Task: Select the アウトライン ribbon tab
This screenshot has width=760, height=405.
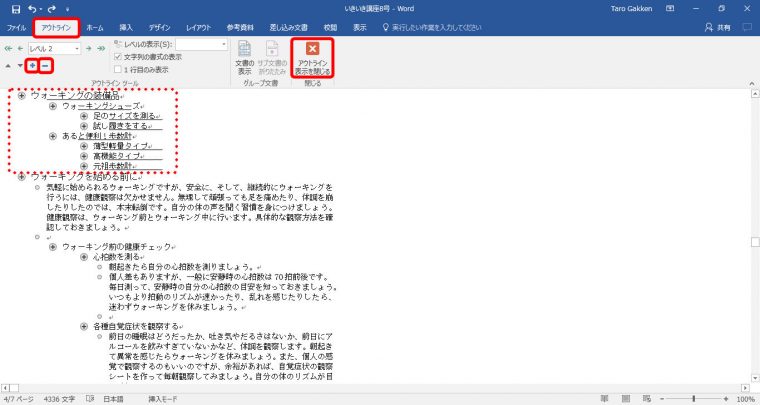Action: click(x=56, y=28)
